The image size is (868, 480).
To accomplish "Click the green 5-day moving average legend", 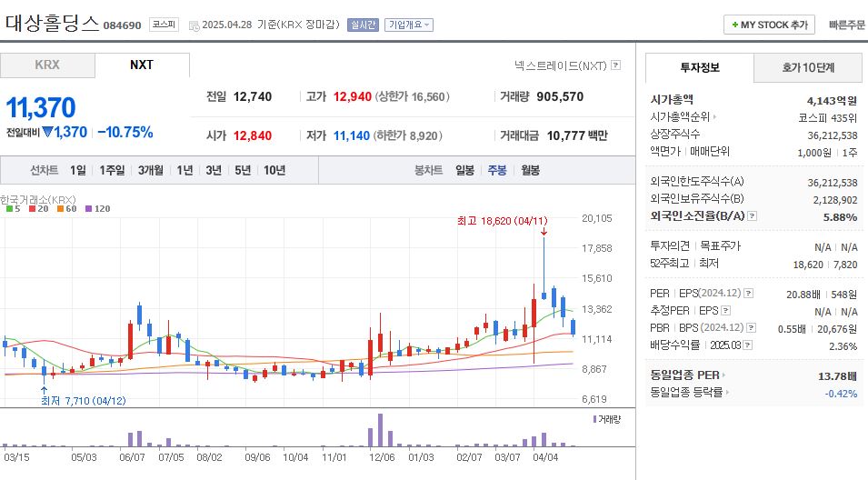I will point(14,209).
